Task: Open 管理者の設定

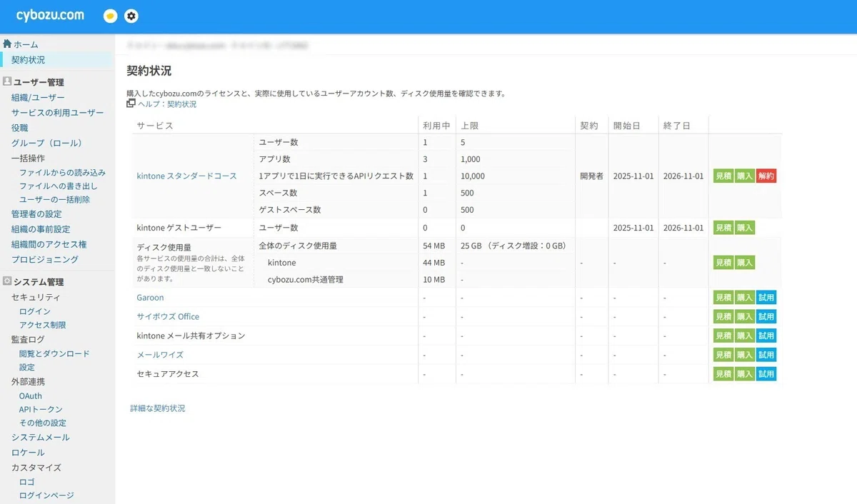Action: (36, 214)
